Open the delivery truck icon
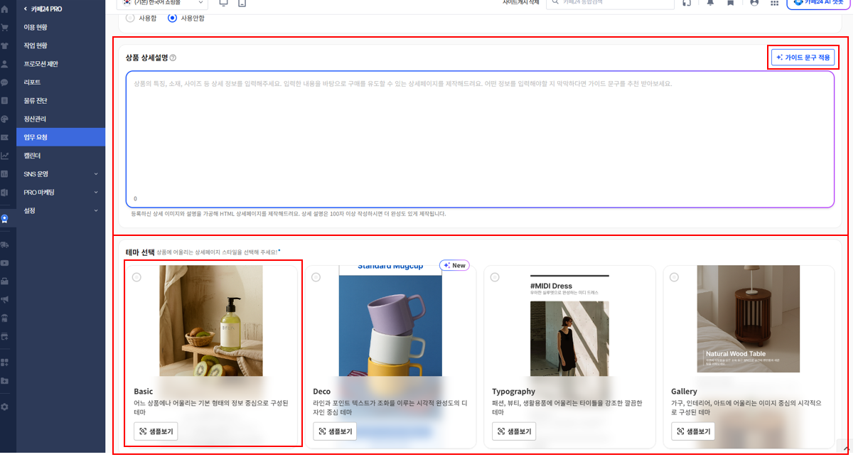This screenshot has height=457, width=868. pyautogui.click(x=5, y=244)
